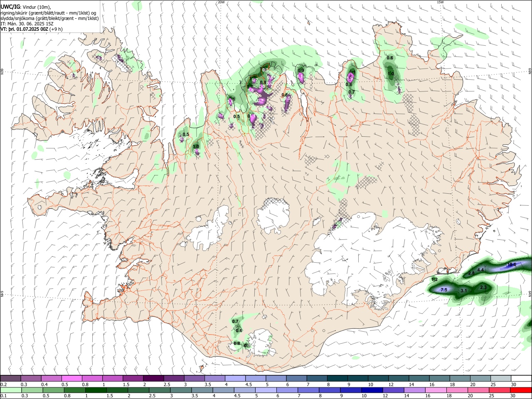Click the '7.5' precipitation value on the map
The height and width of the screenshot is (399, 532).
443,290
